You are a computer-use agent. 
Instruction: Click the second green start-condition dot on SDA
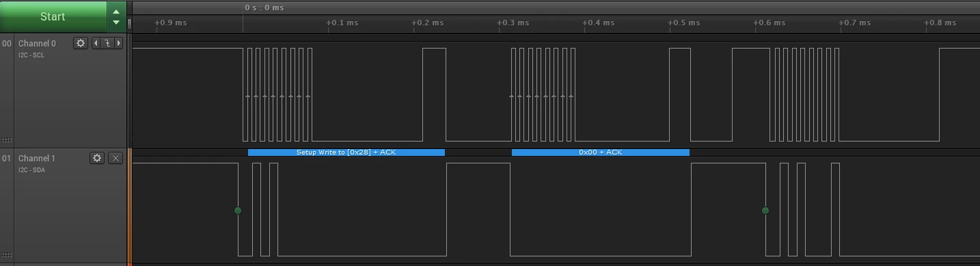765,211
